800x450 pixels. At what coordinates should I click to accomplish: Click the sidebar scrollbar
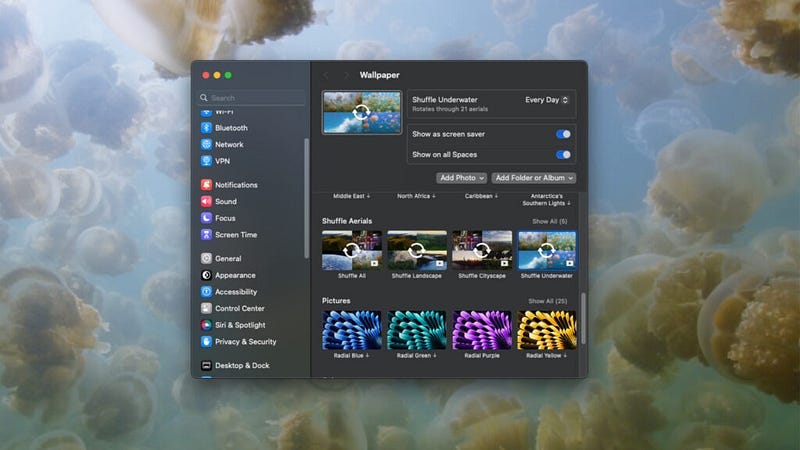click(306, 198)
